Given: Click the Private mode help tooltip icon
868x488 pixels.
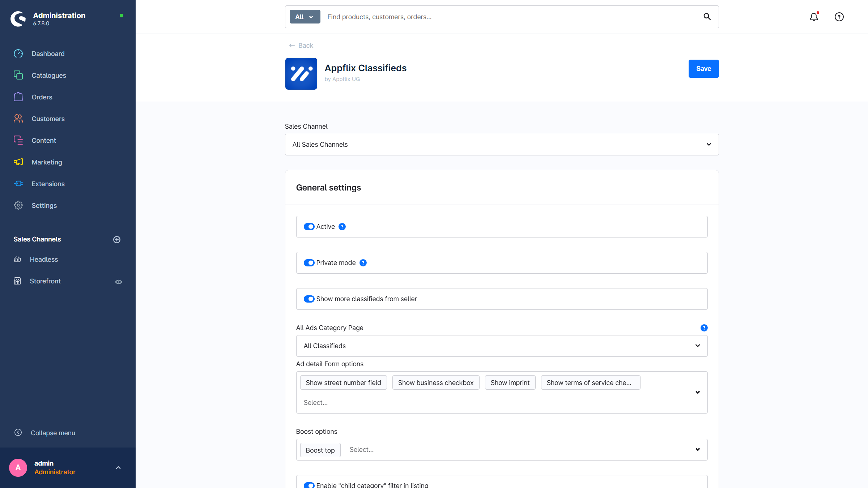Looking at the screenshot, I should pos(363,263).
